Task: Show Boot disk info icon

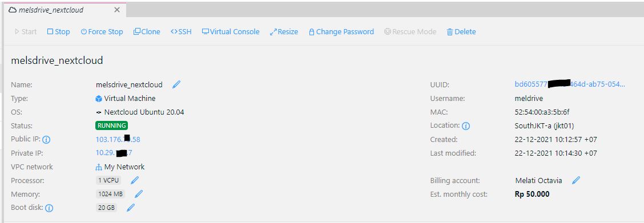Action: pyautogui.click(x=49, y=208)
